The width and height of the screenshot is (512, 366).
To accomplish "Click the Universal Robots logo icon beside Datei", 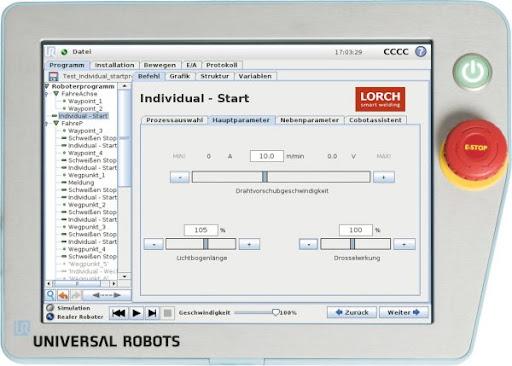I will point(51,51).
